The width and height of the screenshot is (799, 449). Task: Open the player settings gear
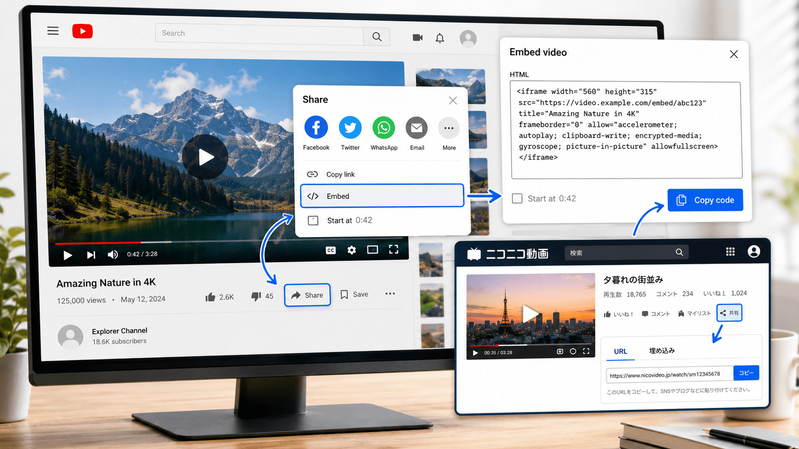coord(352,250)
